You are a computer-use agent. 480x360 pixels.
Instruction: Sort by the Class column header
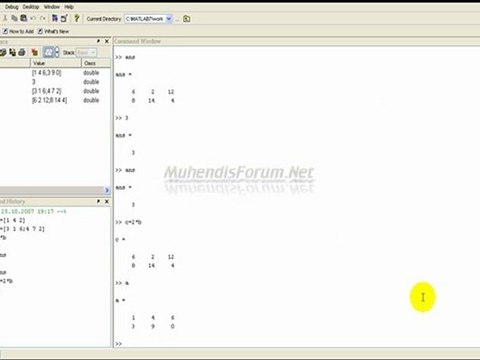(96, 63)
